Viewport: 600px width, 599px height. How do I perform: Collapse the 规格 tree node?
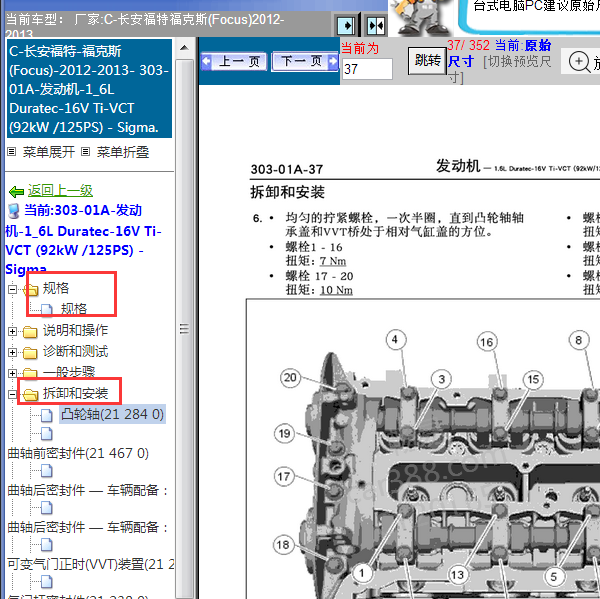pos(13,289)
